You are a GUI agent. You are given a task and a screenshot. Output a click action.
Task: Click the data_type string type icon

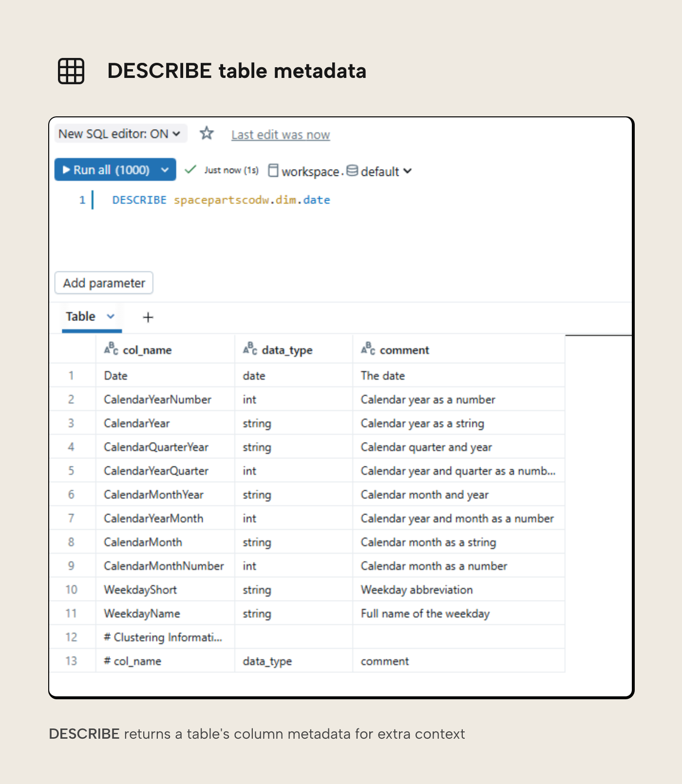tap(250, 349)
